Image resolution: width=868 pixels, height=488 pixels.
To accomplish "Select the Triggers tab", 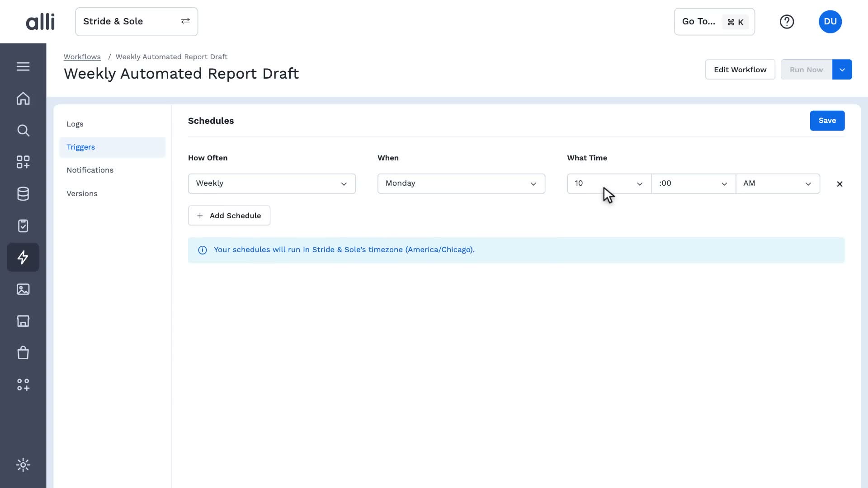I will pos(112,147).
